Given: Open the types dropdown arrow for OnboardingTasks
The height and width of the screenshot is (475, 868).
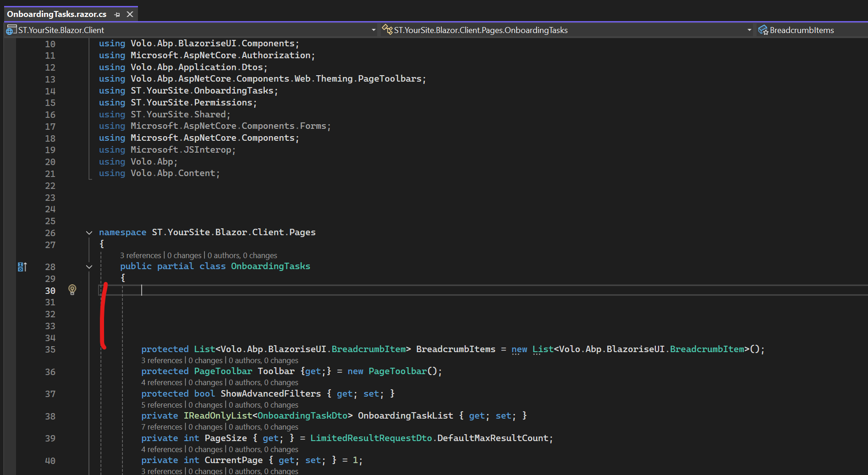Looking at the screenshot, I should coord(749,30).
